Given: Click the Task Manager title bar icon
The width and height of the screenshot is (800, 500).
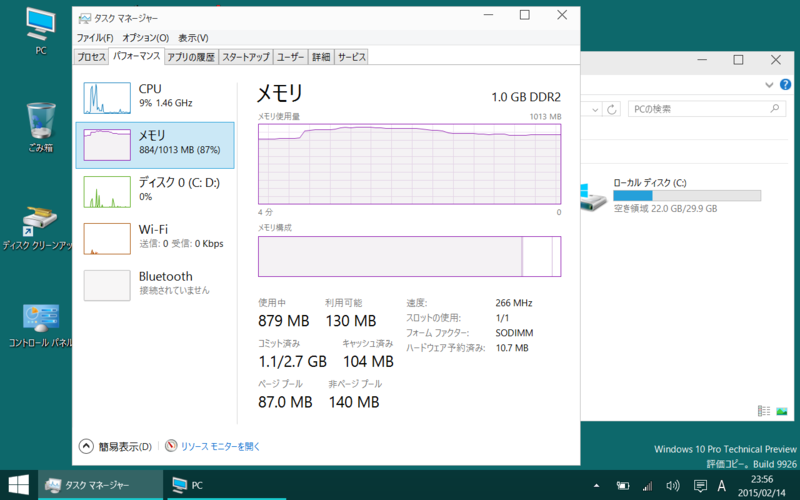Looking at the screenshot, I should pos(85,18).
